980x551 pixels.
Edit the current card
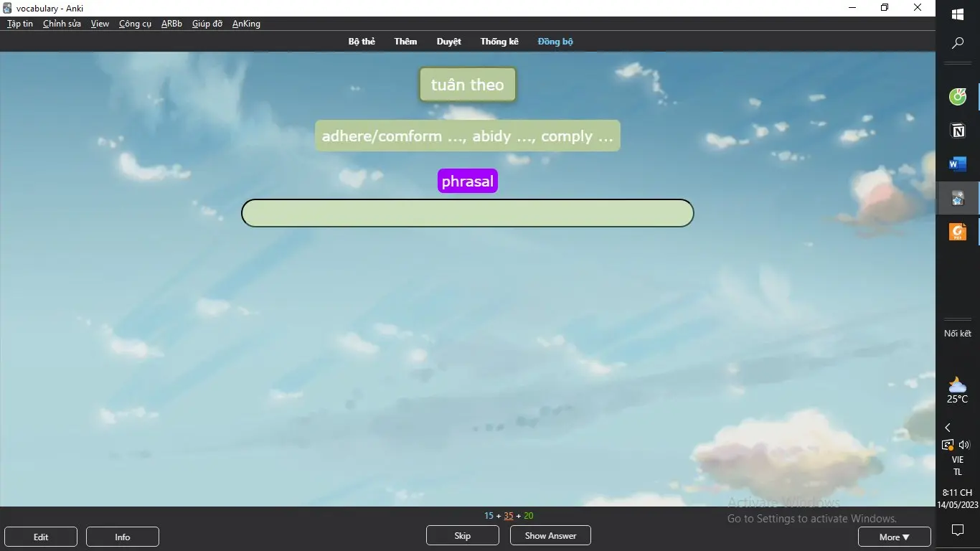click(x=41, y=537)
